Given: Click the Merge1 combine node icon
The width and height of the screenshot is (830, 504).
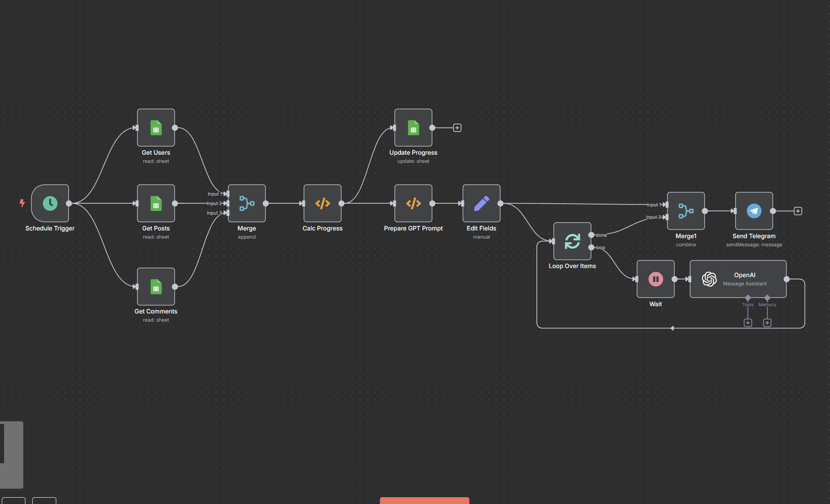Looking at the screenshot, I should 686,211.
